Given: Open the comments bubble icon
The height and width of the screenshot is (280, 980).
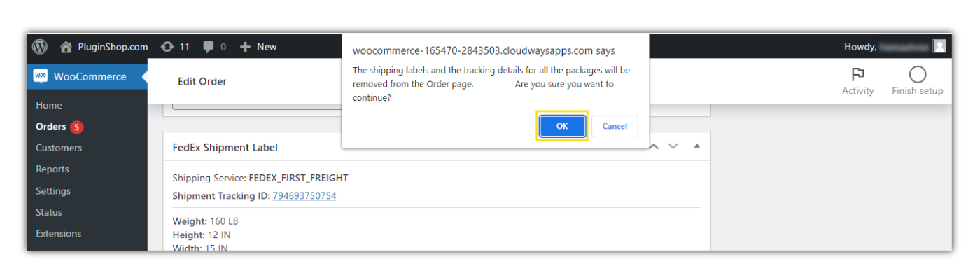Looking at the screenshot, I should (x=209, y=47).
